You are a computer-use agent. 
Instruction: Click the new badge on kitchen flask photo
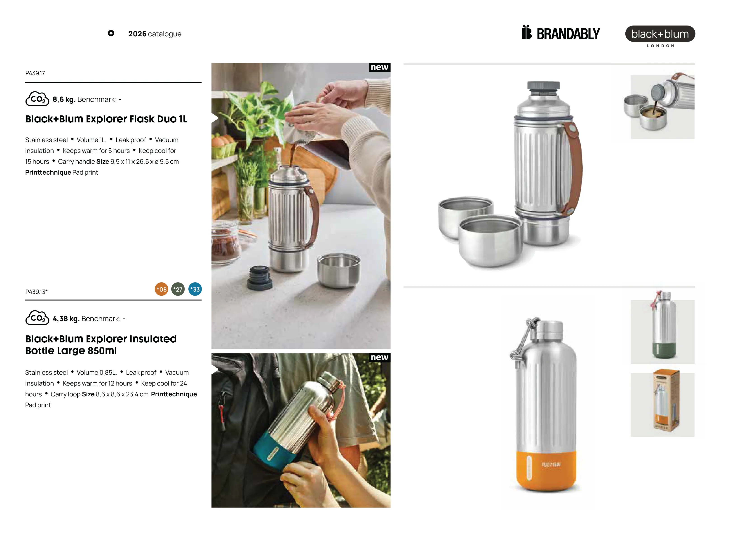pos(380,67)
